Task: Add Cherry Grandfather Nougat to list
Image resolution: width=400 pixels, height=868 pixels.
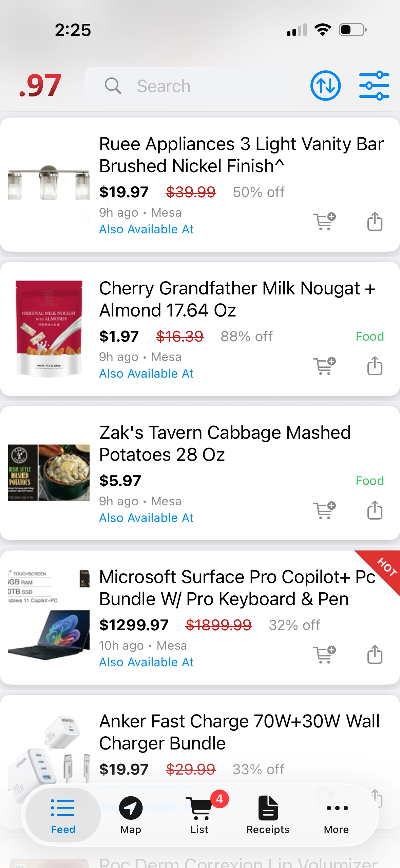Action: click(324, 366)
